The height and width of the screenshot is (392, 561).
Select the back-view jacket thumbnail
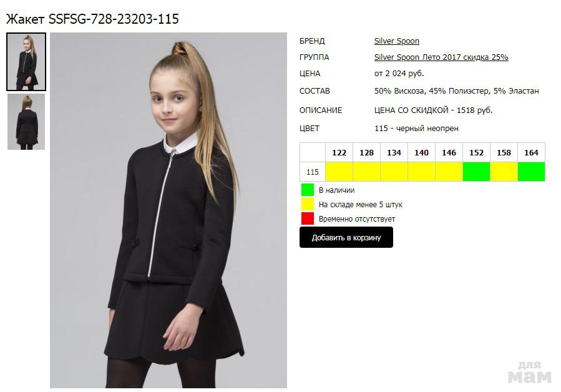(26, 122)
